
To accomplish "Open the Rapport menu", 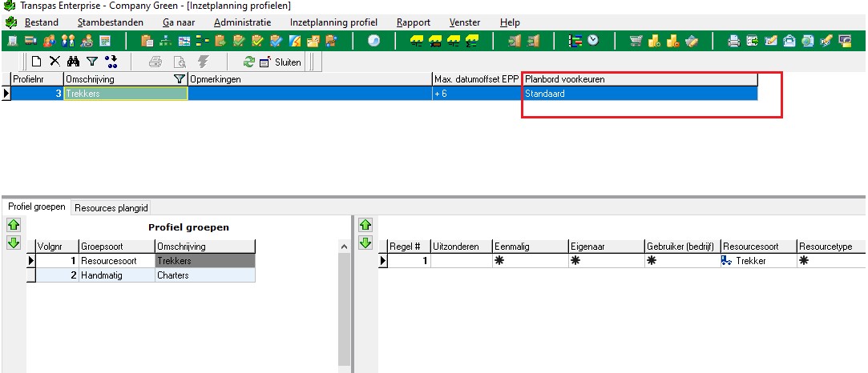I will [x=414, y=22].
